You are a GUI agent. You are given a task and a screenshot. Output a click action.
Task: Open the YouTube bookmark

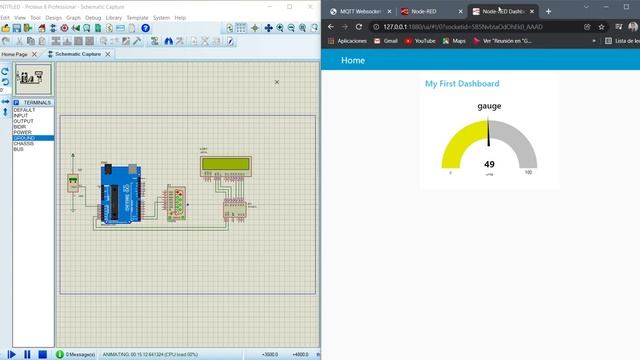click(420, 41)
